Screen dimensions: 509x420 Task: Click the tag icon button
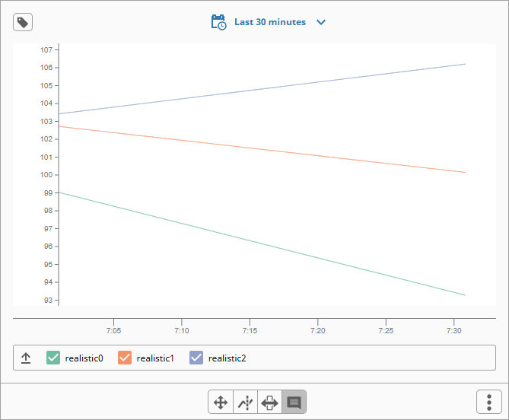coord(23,22)
